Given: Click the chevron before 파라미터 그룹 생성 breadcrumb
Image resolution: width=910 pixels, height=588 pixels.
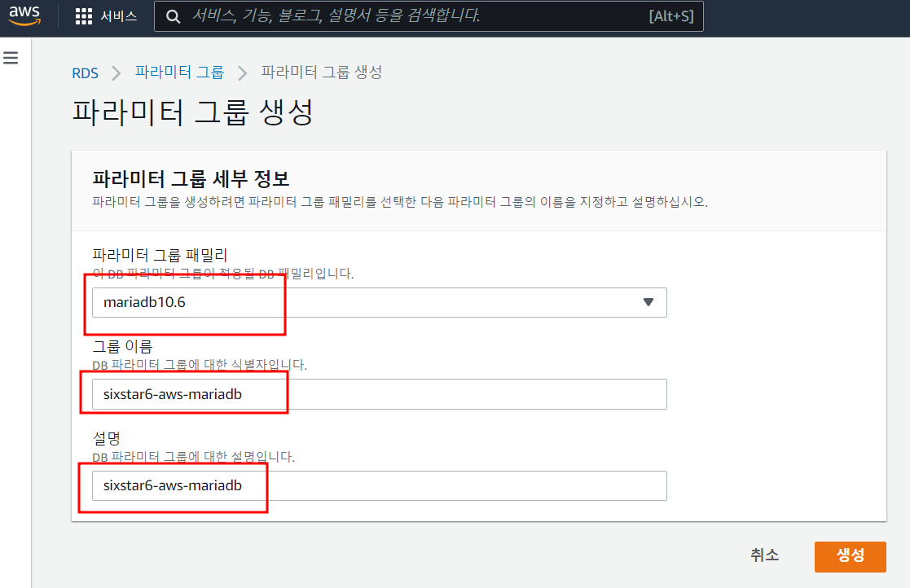Looking at the screenshot, I should tap(242, 73).
